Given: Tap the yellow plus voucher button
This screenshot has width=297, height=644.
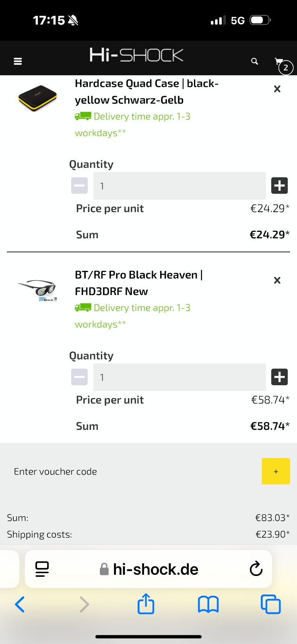Looking at the screenshot, I should tap(276, 471).
